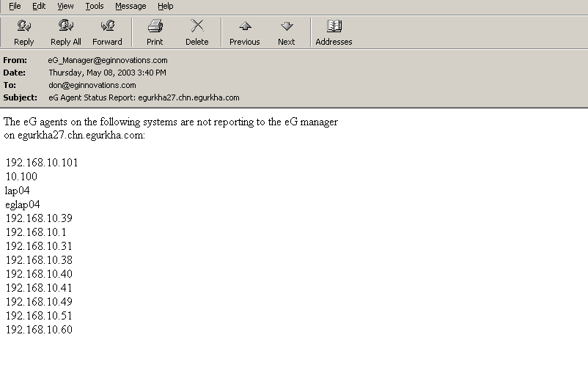Click the entry 192.168.10.40
The width and height of the screenshot is (588, 373).
click(x=39, y=274)
